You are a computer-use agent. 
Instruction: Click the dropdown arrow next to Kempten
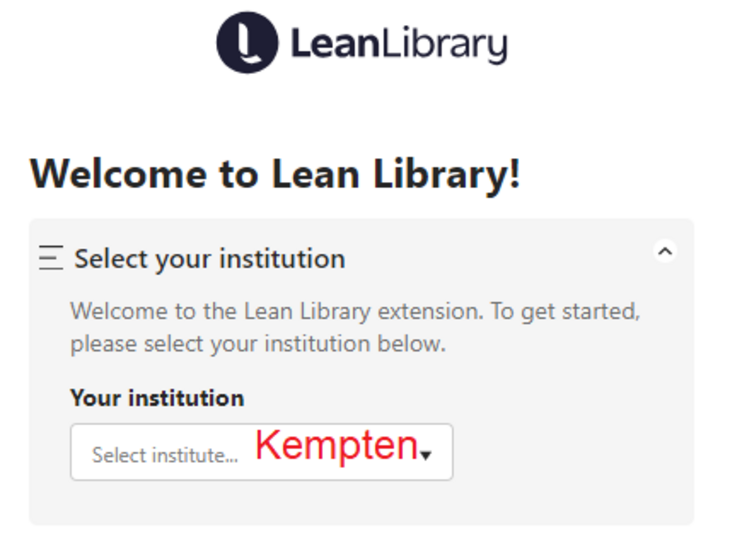(426, 456)
